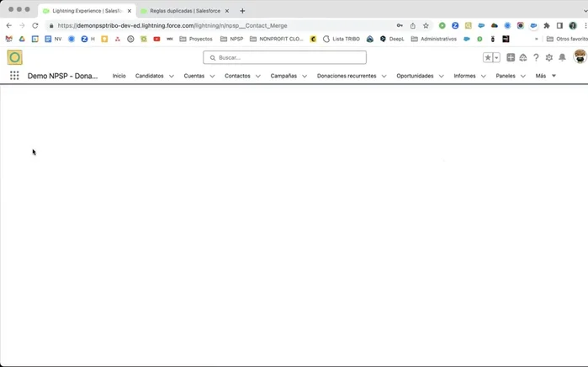Open the NPSP bookmark folder
Screen dimensions: 588x367
pos(231,39)
